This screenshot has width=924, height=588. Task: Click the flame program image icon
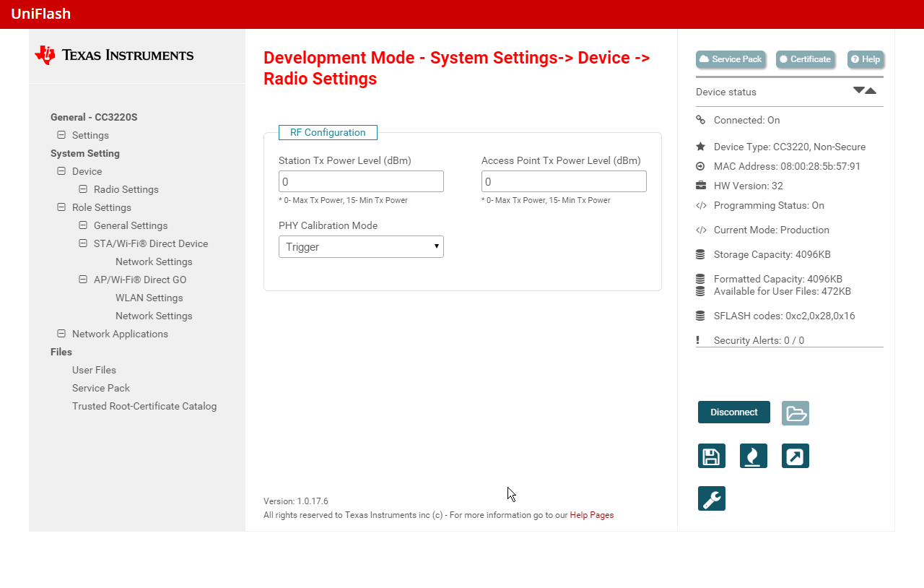pos(754,456)
